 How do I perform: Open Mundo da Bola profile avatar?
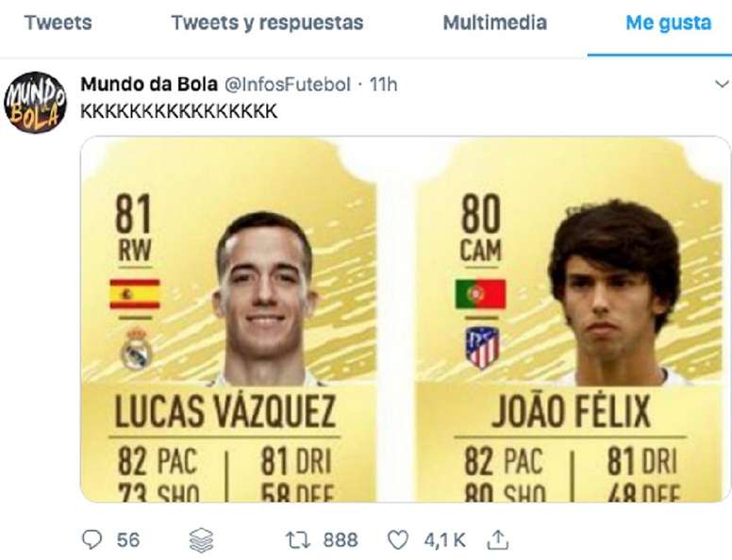(35, 102)
